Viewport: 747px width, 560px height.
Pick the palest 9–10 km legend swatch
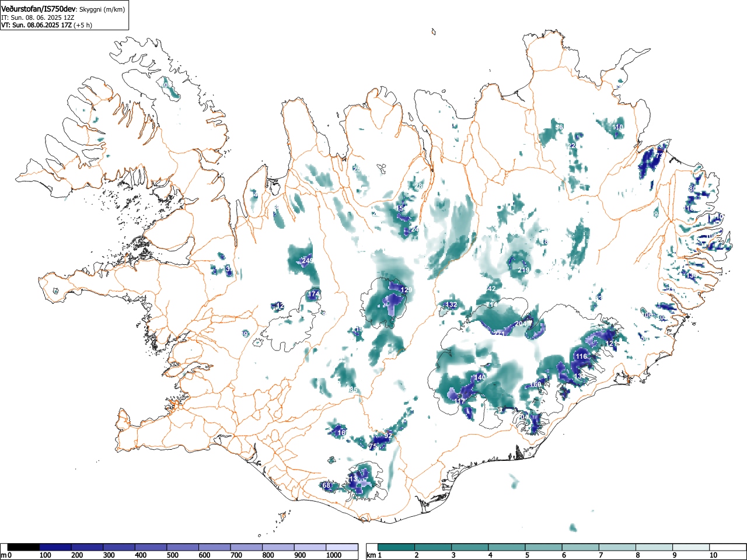click(692, 547)
